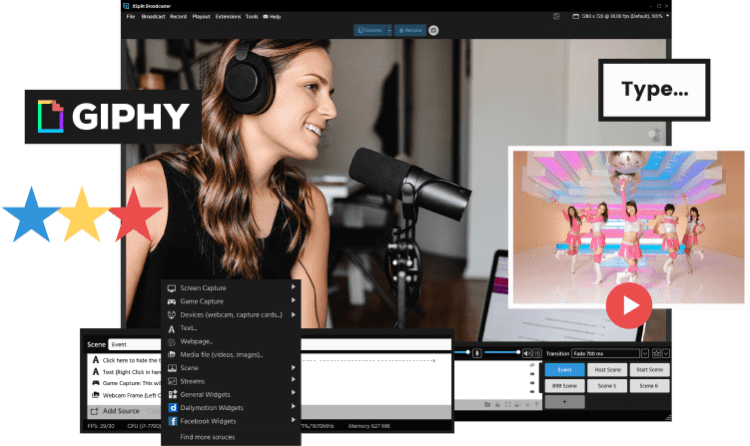Click Find more sources link
Screen dimensions: 750x446
click(x=208, y=437)
